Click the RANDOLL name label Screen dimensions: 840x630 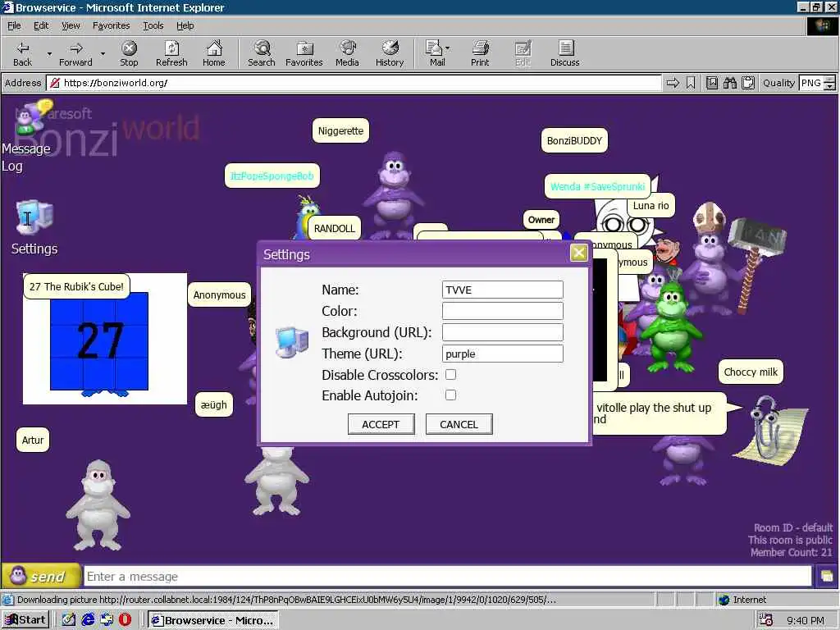coord(335,228)
